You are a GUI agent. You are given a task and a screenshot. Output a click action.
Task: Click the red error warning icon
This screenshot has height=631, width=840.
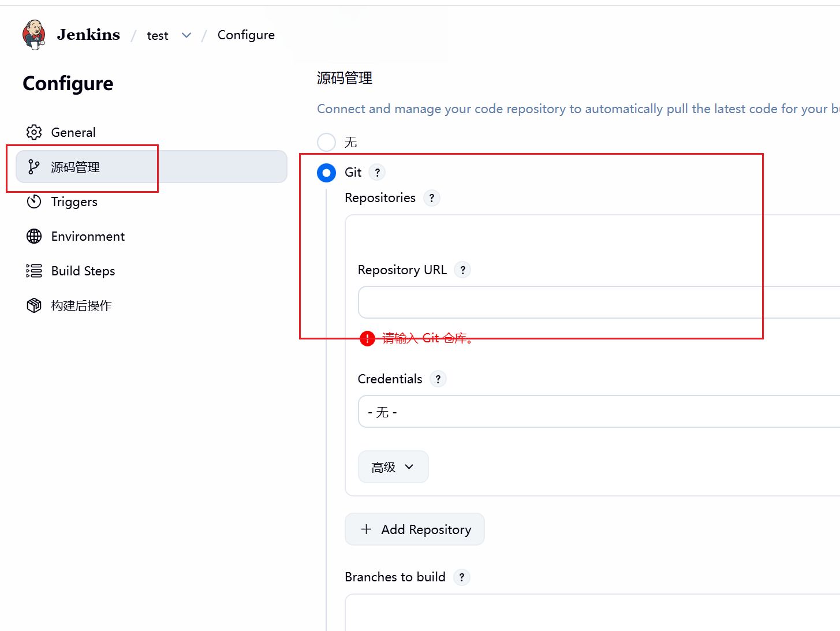[367, 338]
